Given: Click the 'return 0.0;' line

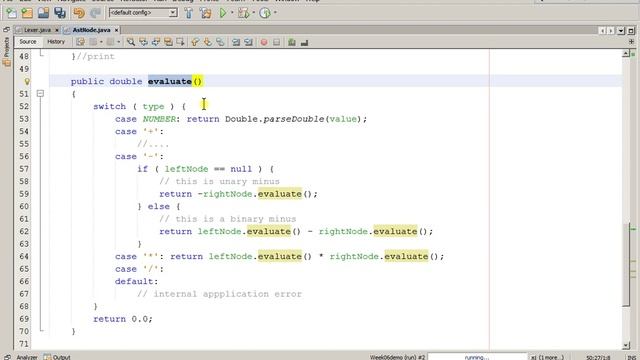Looking at the screenshot, I should [123, 319].
